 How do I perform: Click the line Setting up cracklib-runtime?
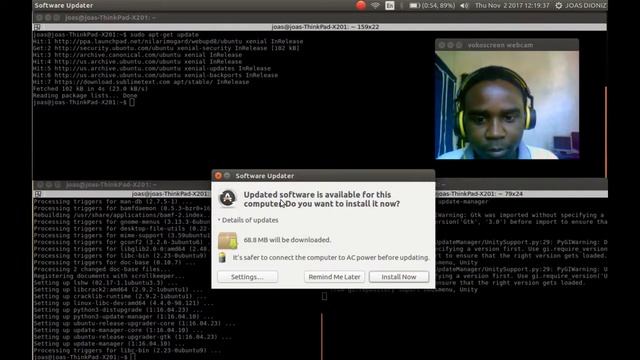pos(120,296)
